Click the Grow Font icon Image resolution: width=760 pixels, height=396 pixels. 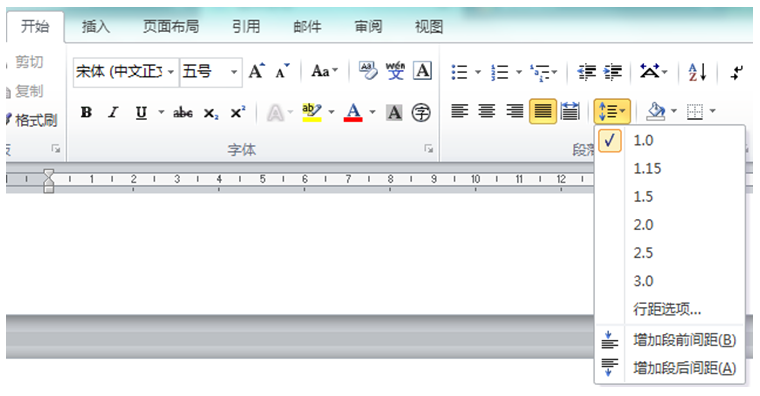(x=256, y=71)
